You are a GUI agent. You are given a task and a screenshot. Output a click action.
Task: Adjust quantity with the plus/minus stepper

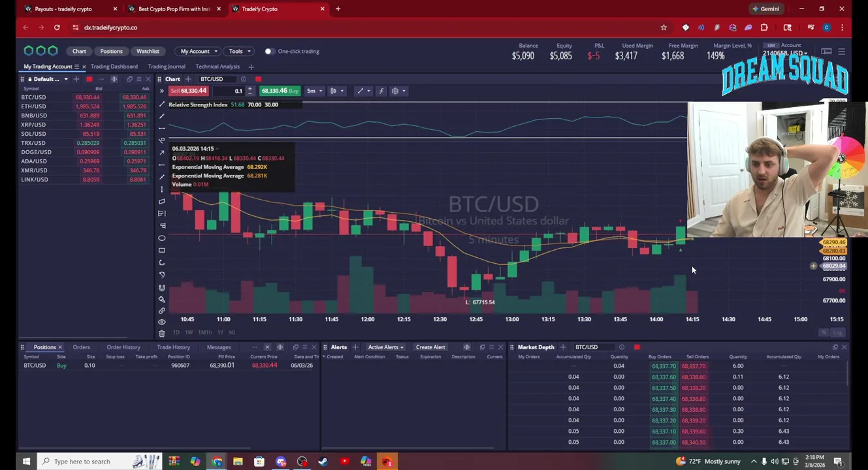tap(250, 91)
